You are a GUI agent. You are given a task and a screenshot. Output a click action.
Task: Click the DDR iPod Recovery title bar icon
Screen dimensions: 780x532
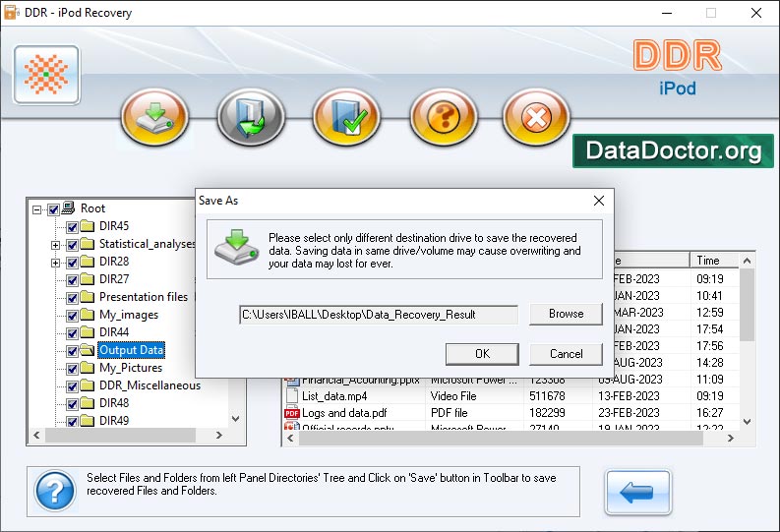coord(11,13)
